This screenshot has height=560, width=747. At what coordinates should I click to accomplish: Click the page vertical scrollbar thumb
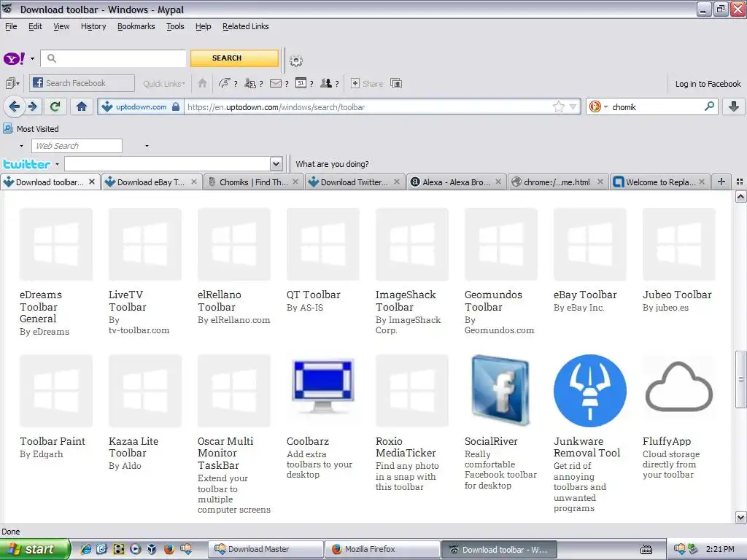[740, 379]
